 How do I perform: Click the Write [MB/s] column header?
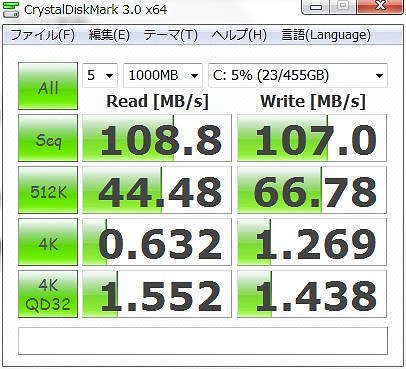point(313,101)
